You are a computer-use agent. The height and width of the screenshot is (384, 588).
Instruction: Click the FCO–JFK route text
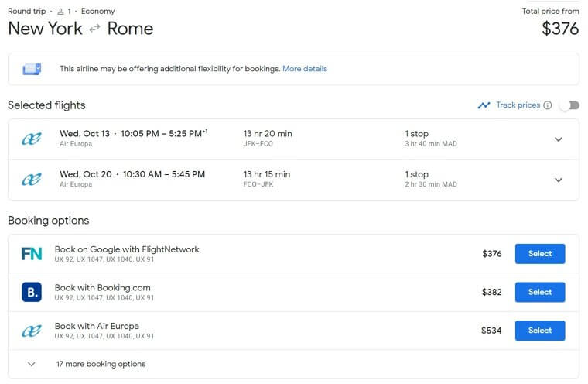tap(258, 184)
